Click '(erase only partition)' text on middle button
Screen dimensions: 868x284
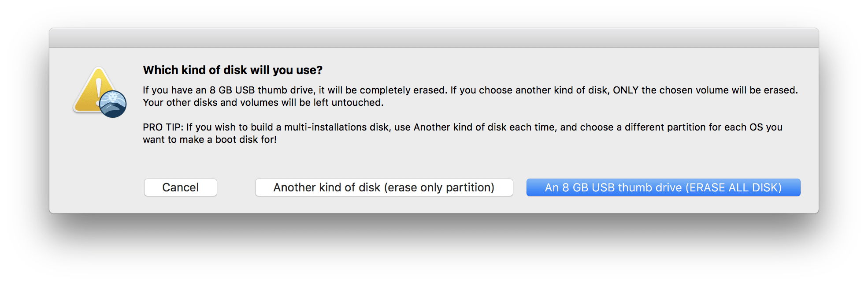point(439,187)
